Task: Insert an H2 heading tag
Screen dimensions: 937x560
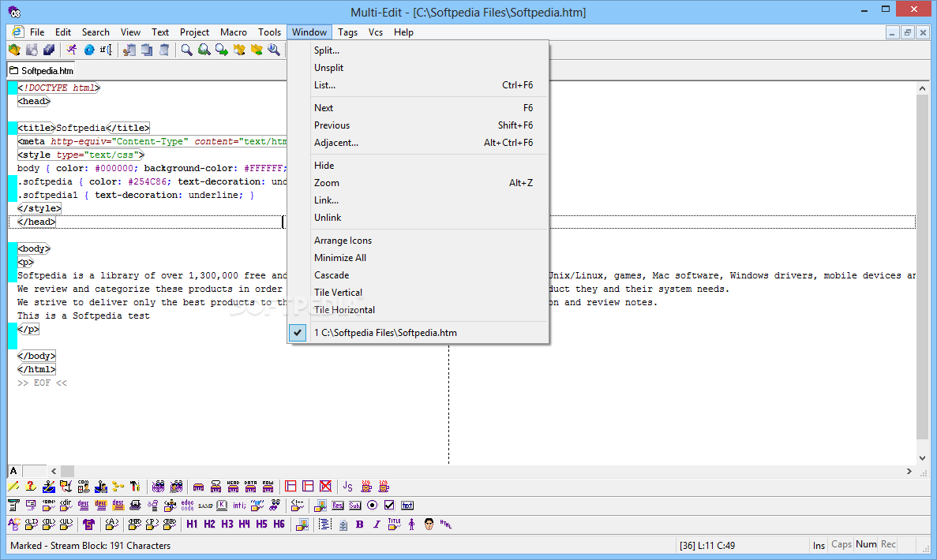Action: 209,525
